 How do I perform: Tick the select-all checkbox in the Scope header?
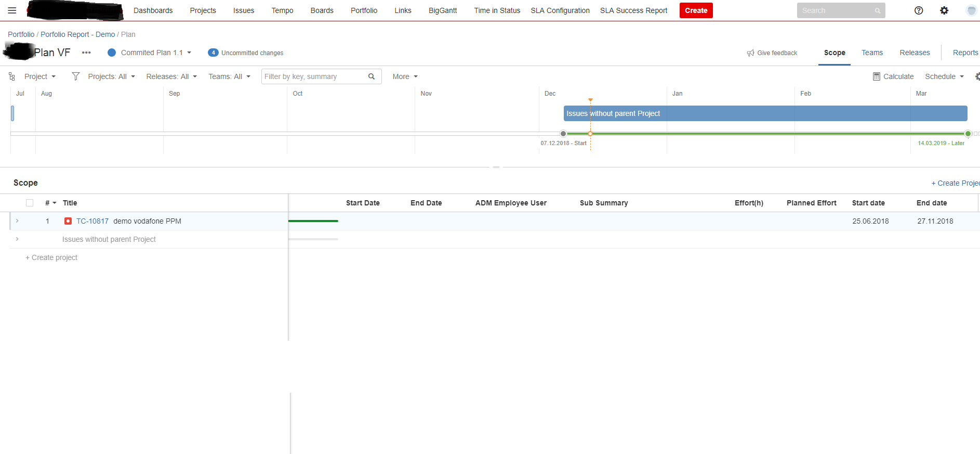30,203
